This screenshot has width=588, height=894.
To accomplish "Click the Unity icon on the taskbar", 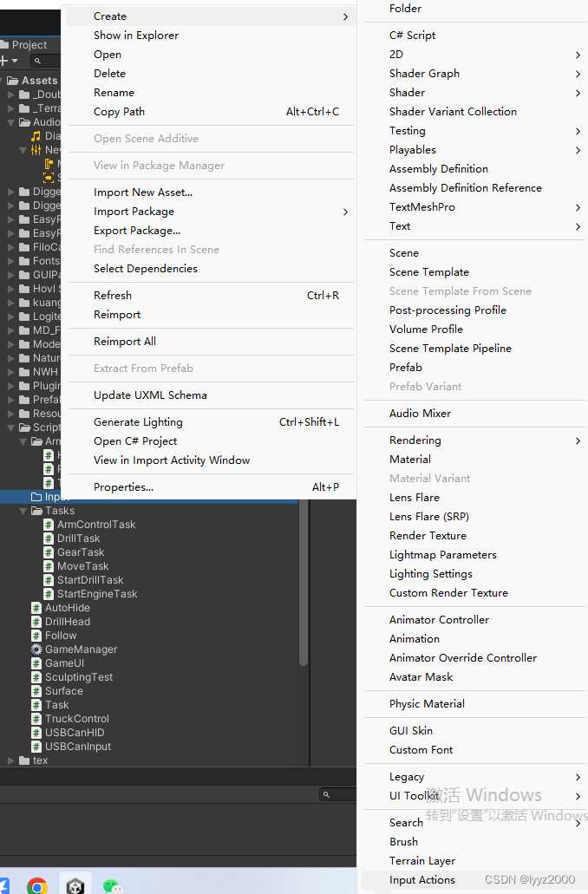I will click(75, 883).
